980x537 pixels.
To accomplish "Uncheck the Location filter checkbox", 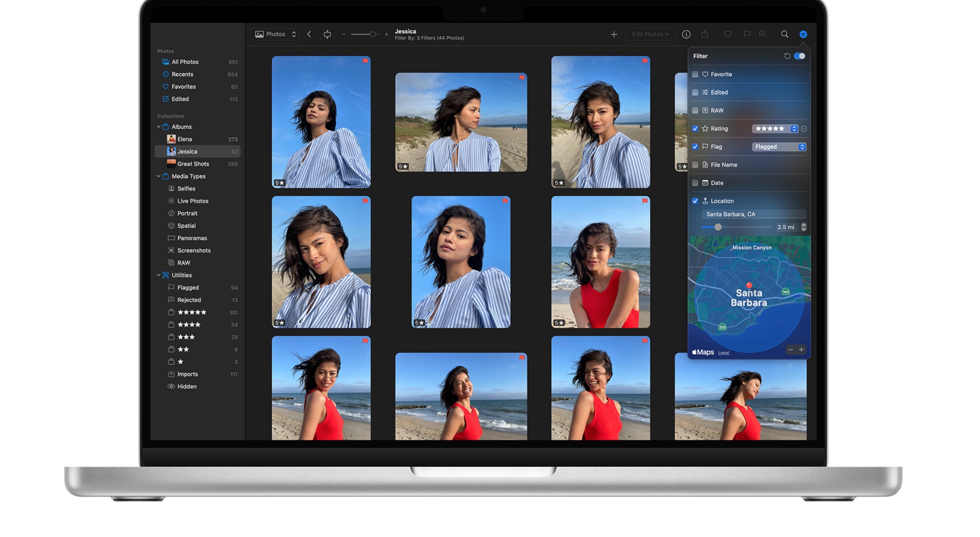I will click(695, 201).
